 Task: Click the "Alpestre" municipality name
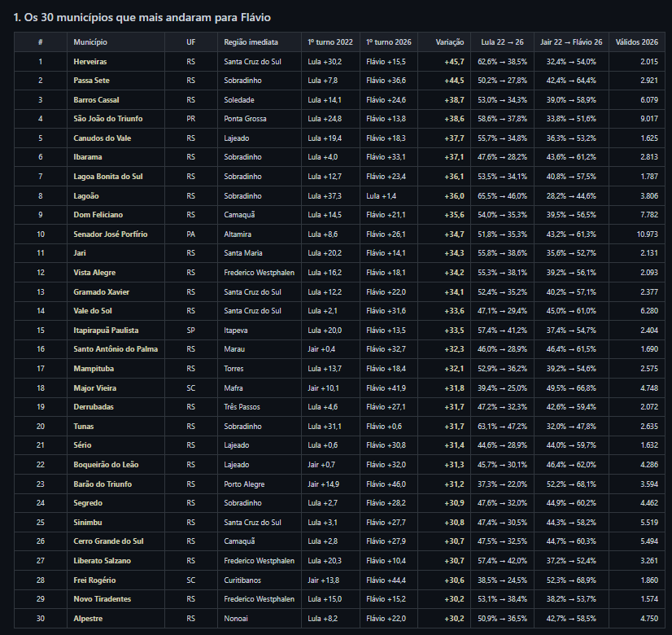tap(88, 619)
